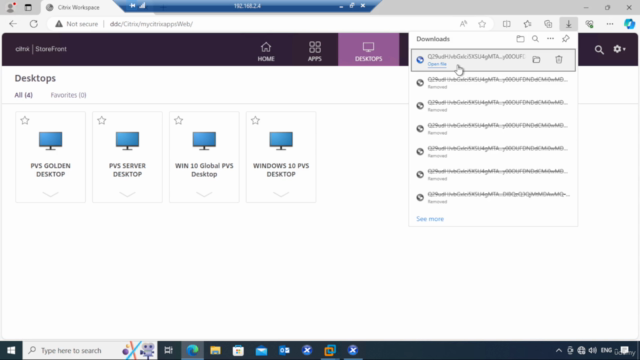Click the Citrix StoreFront logo
This screenshot has height=360, width=640.
[x=41, y=49]
